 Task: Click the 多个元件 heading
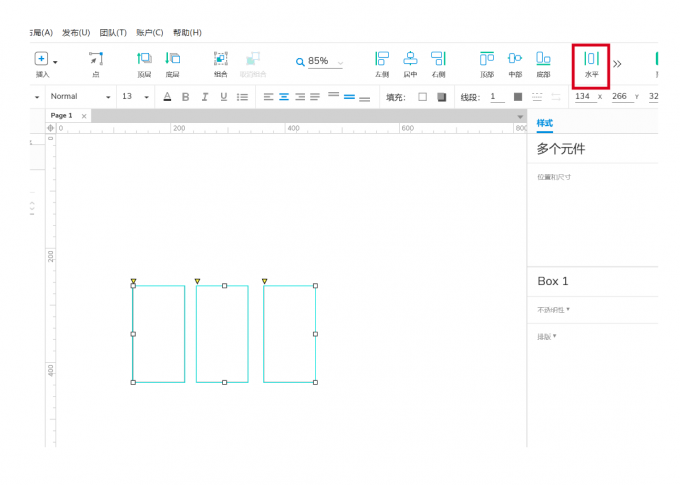click(x=561, y=149)
